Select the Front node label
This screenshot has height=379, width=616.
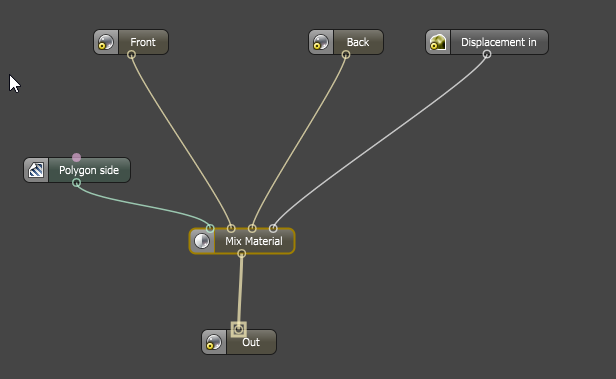(143, 42)
